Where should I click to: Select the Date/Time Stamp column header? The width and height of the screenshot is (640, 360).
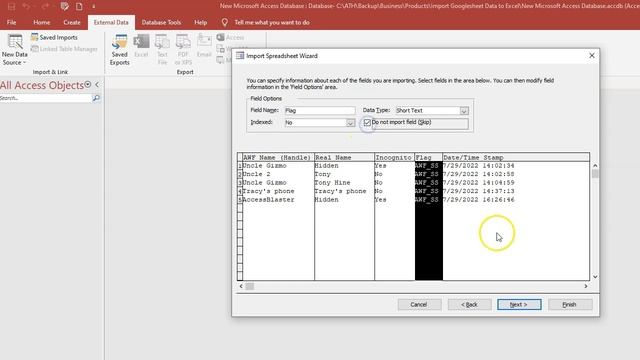coord(516,158)
